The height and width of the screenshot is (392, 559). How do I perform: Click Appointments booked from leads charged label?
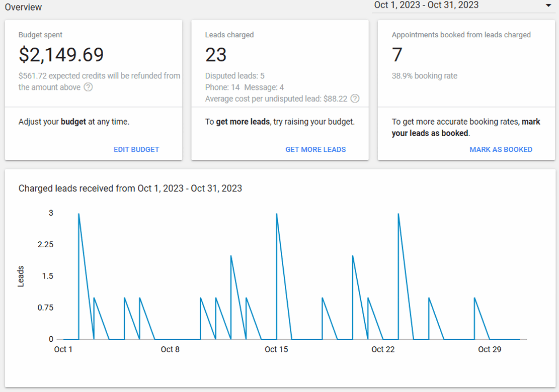point(461,35)
